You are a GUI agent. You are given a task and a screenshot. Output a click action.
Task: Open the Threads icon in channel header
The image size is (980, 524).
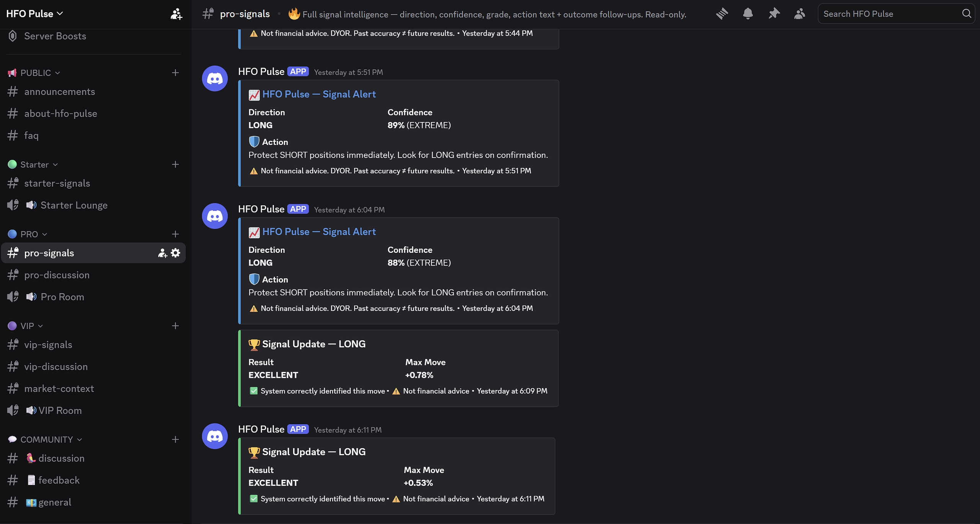[722, 14]
